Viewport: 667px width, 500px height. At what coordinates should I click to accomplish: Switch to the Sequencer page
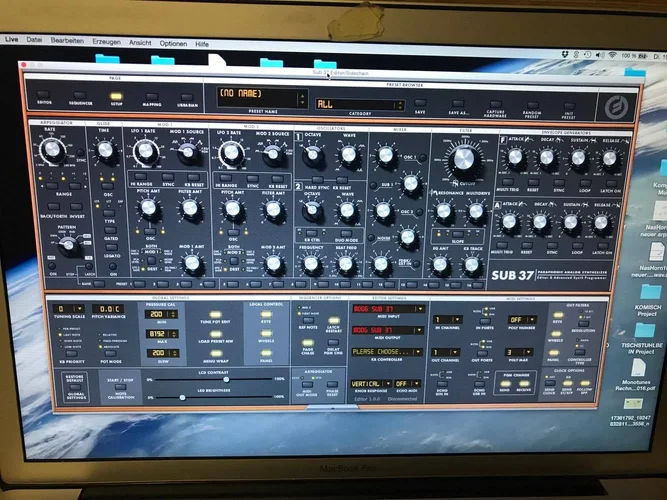point(80,95)
